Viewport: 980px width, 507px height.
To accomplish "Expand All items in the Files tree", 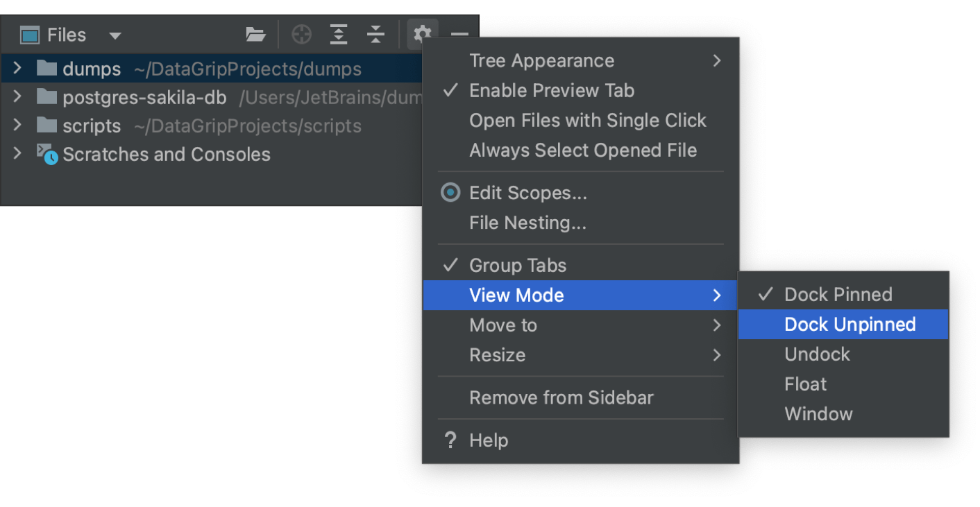I will [338, 34].
